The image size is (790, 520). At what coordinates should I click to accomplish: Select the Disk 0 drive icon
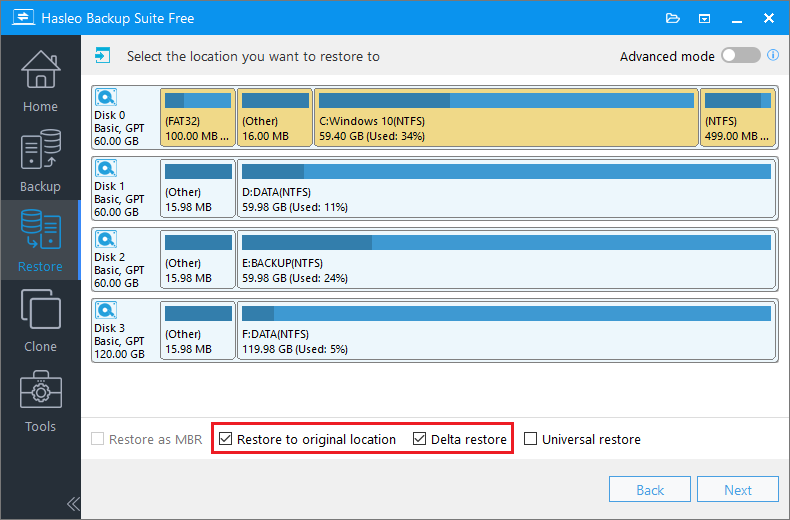pos(107,98)
